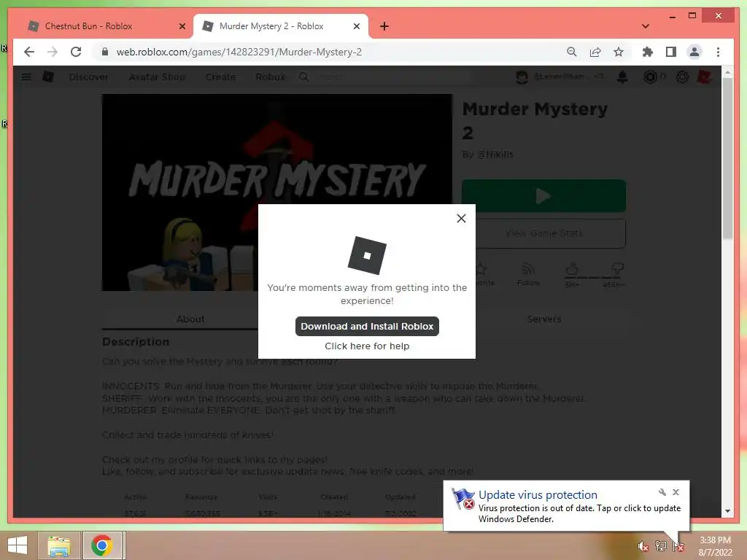Click Update virus protection notification title
Screen dimensions: 747x560
tap(538, 495)
